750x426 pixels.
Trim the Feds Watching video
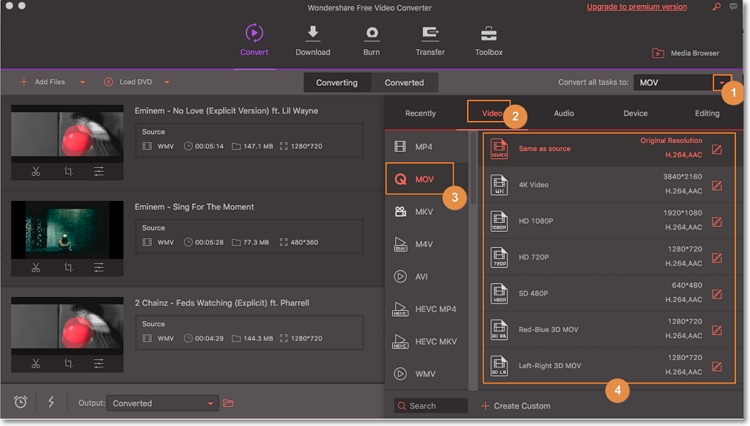pos(36,363)
